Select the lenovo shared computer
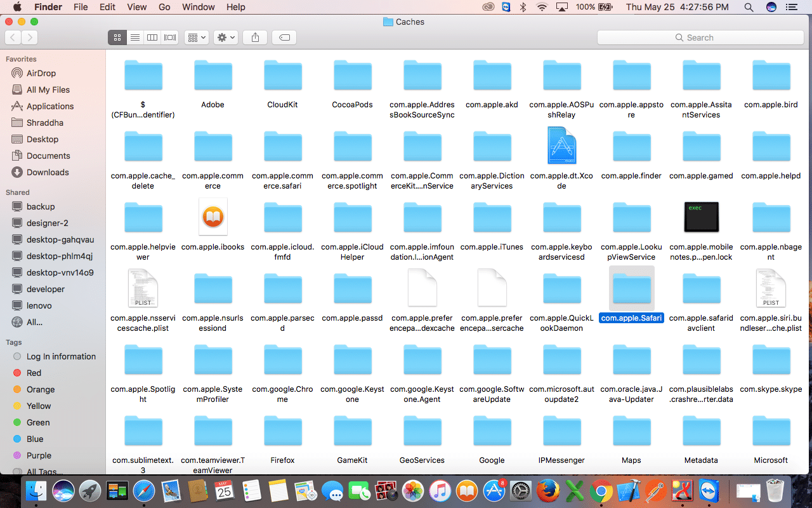This screenshot has height=508, width=812. tap(39, 305)
